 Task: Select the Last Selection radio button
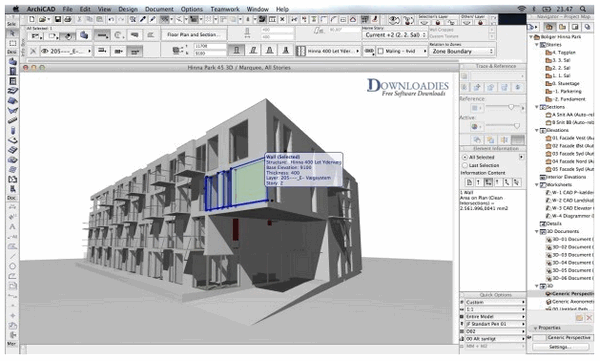click(465, 165)
